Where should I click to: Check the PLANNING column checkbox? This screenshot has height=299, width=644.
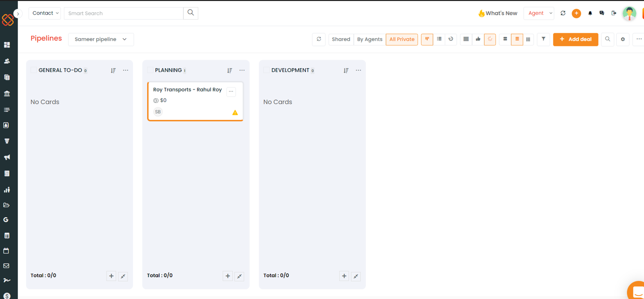point(150,70)
